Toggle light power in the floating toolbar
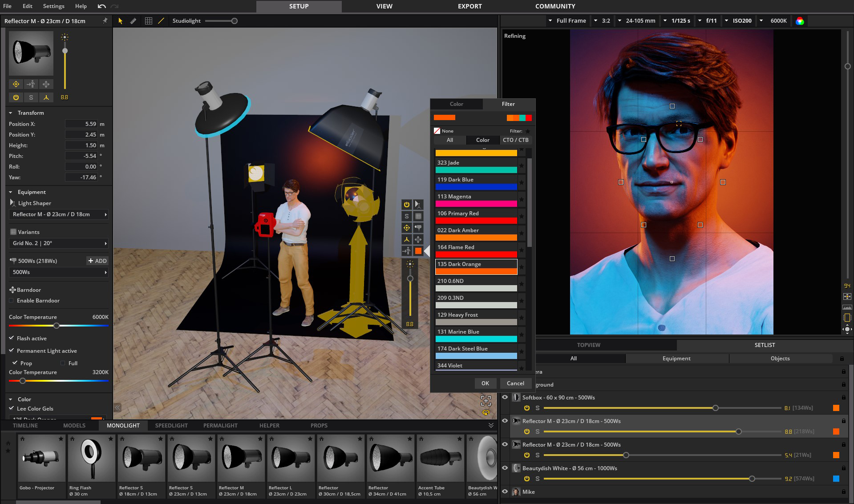 [406, 205]
